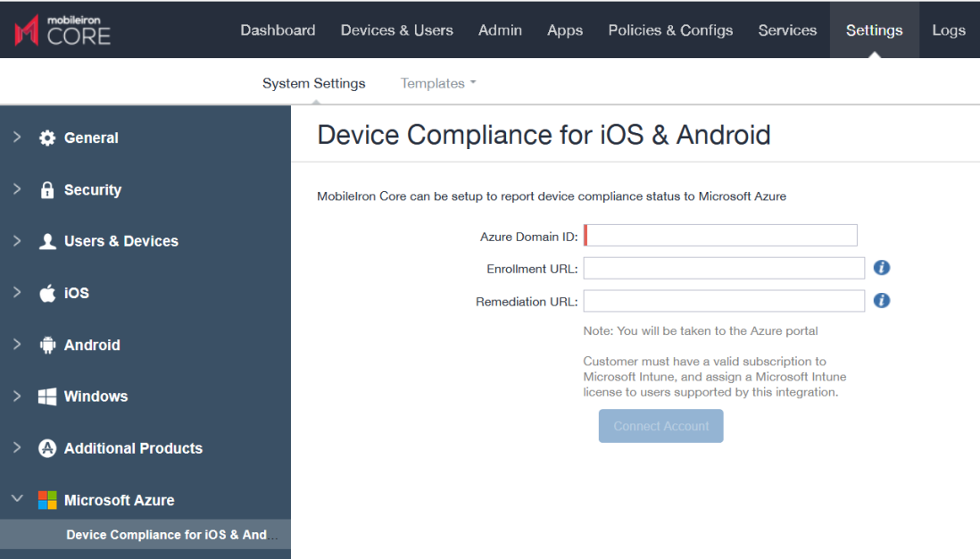The width and height of the screenshot is (980, 559).
Task: Select the System Settings tab
Action: tap(314, 83)
